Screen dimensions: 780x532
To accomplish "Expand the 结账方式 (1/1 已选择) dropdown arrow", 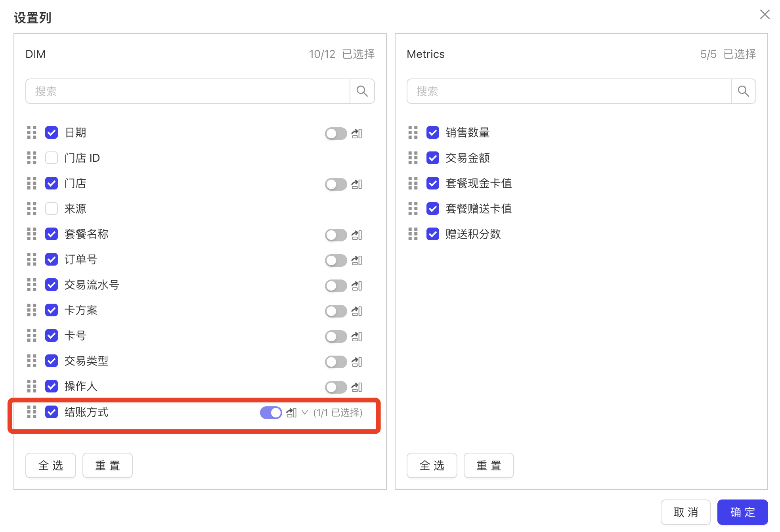I will coord(305,413).
